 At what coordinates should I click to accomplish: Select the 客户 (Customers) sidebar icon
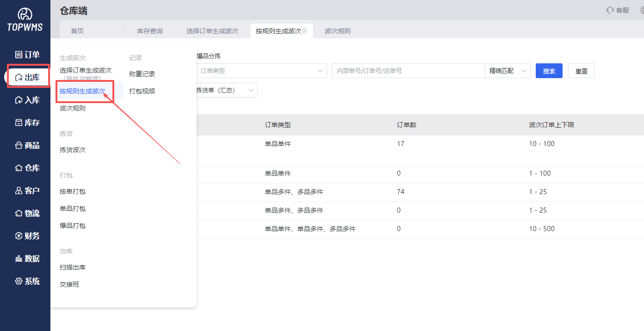(x=27, y=190)
